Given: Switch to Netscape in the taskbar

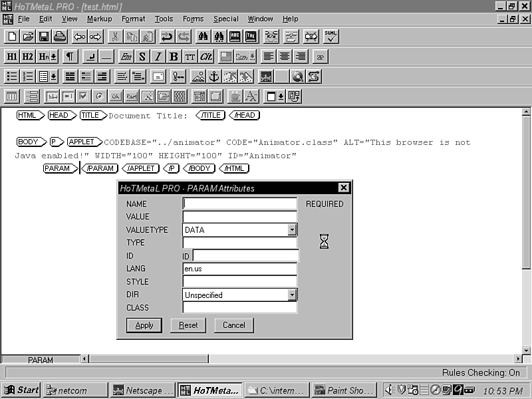Looking at the screenshot, I should click(143, 390).
